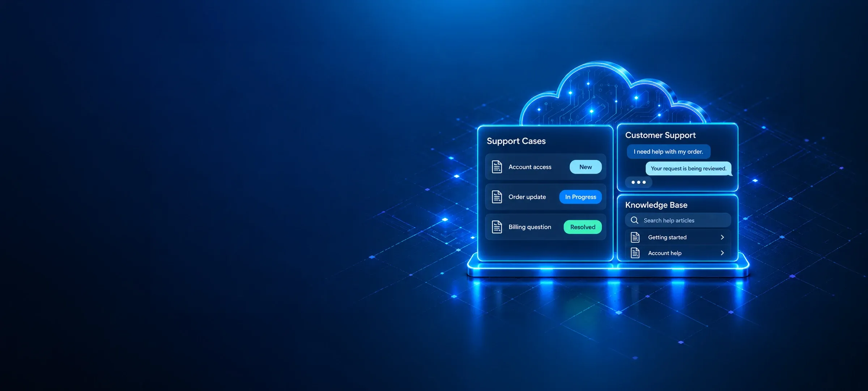Click the In Progress status badge

coord(580,197)
